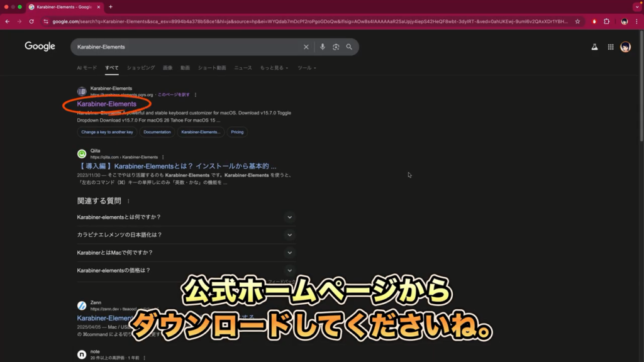This screenshot has height=362, width=644.
Task: Expand "カラビナエレメンツの日本語化は？" question
Action: click(289, 234)
